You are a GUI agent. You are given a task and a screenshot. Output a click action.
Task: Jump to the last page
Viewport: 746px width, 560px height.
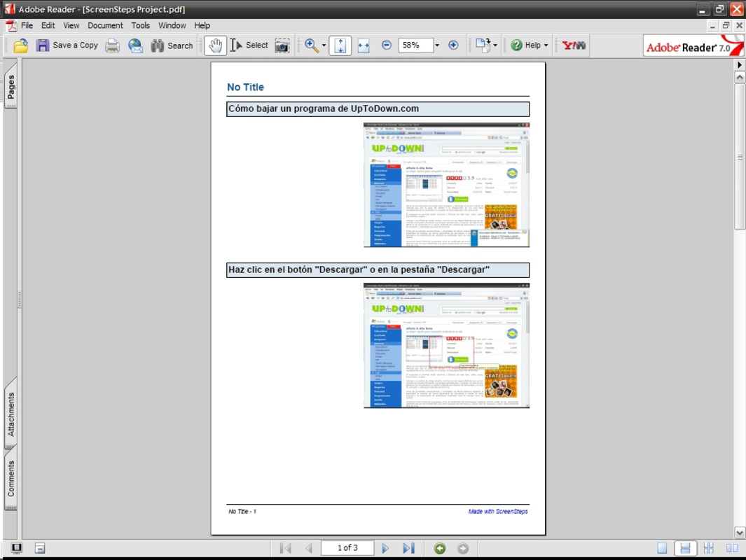point(408,548)
